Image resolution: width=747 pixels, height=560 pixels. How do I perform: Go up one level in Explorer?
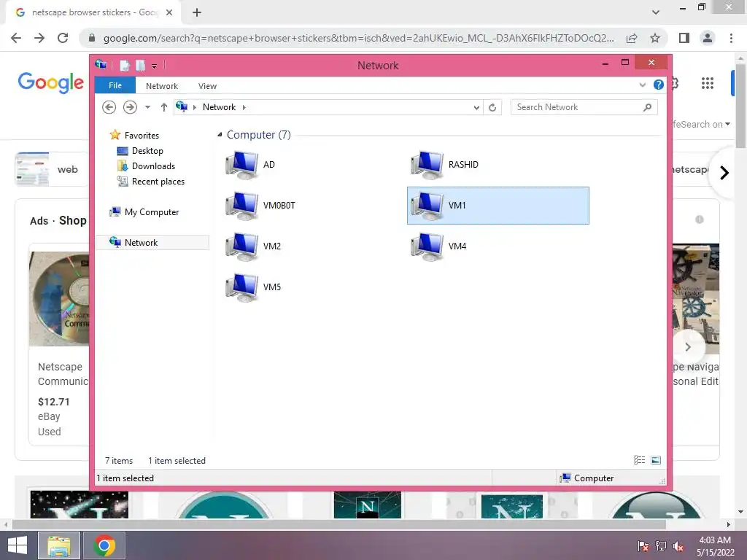coord(164,107)
